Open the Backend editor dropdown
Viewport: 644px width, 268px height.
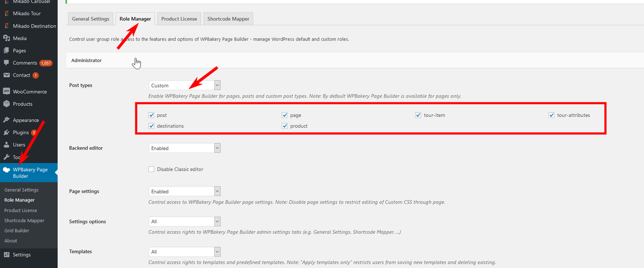coord(185,148)
